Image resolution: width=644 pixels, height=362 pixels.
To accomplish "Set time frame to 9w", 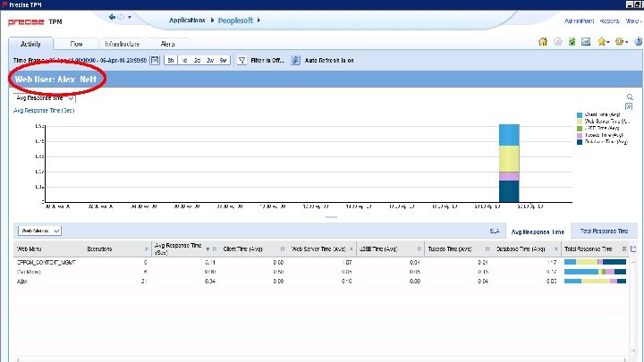I will (x=223, y=61).
